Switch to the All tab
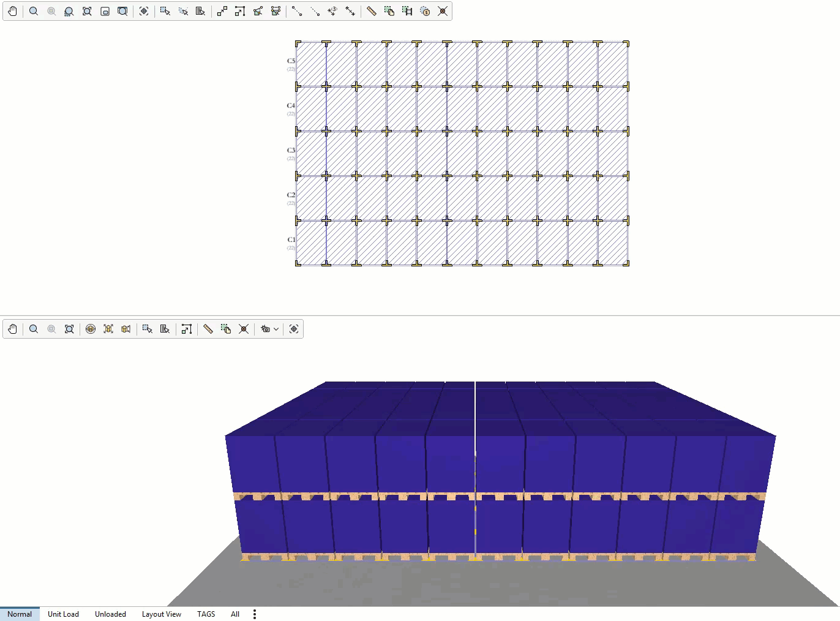Viewport: 840px width, 621px height. pos(235,614)
